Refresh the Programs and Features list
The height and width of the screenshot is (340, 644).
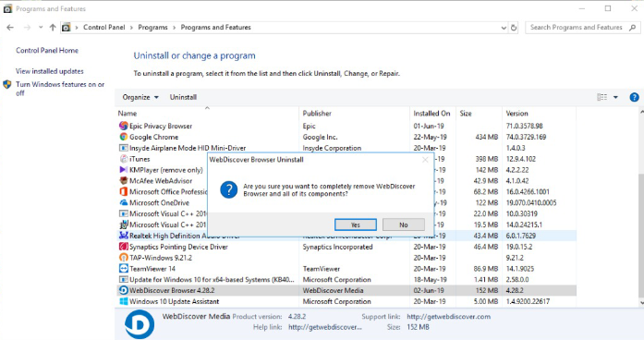pos(514,28)
